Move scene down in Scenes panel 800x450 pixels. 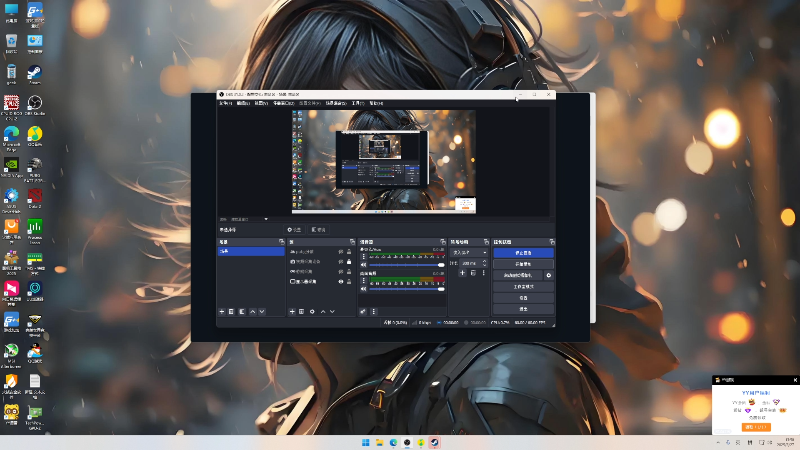262,311
